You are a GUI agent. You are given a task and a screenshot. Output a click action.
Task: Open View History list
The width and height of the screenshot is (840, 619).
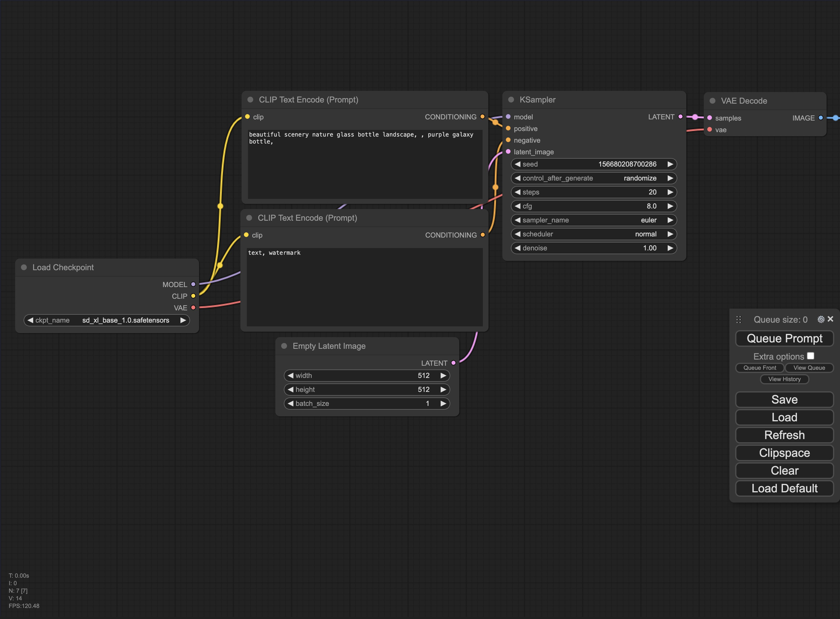tap(784, 379)
